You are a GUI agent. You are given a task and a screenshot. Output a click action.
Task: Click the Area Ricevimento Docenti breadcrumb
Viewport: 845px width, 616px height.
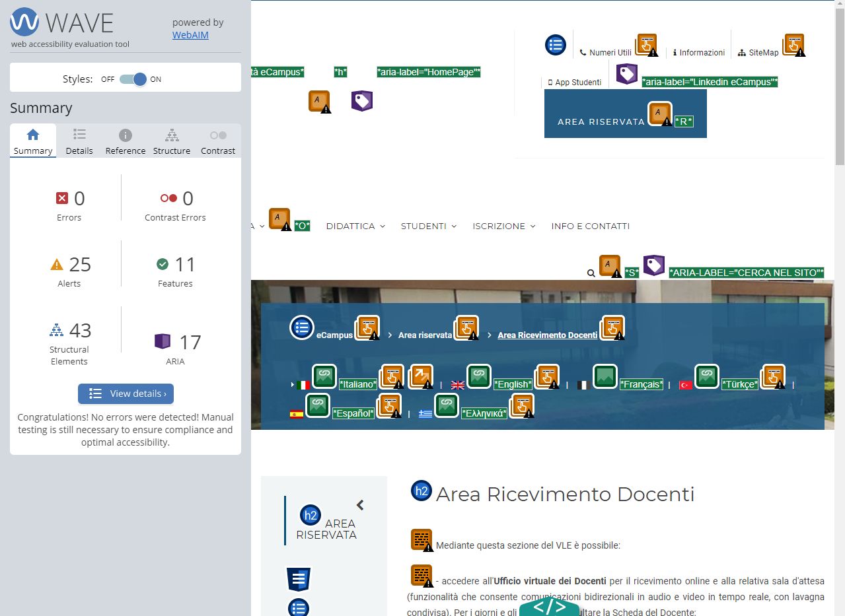548,335
